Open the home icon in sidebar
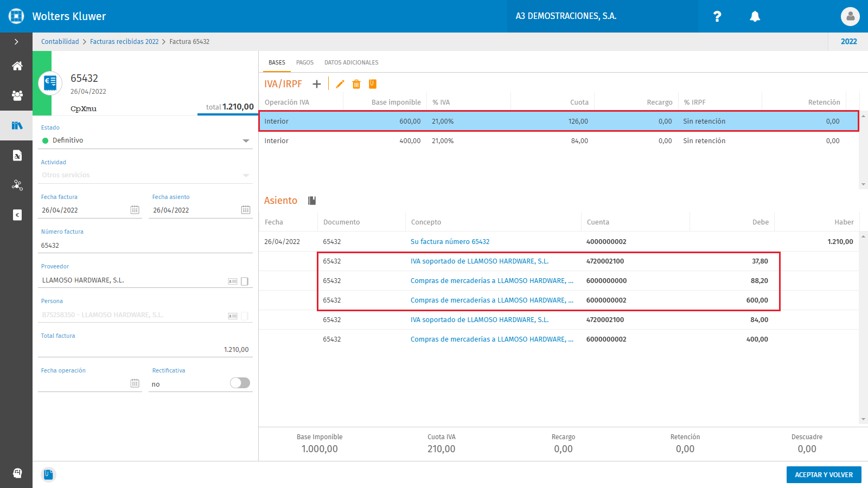This screenshot has width=868, height=488. point(17,66)
